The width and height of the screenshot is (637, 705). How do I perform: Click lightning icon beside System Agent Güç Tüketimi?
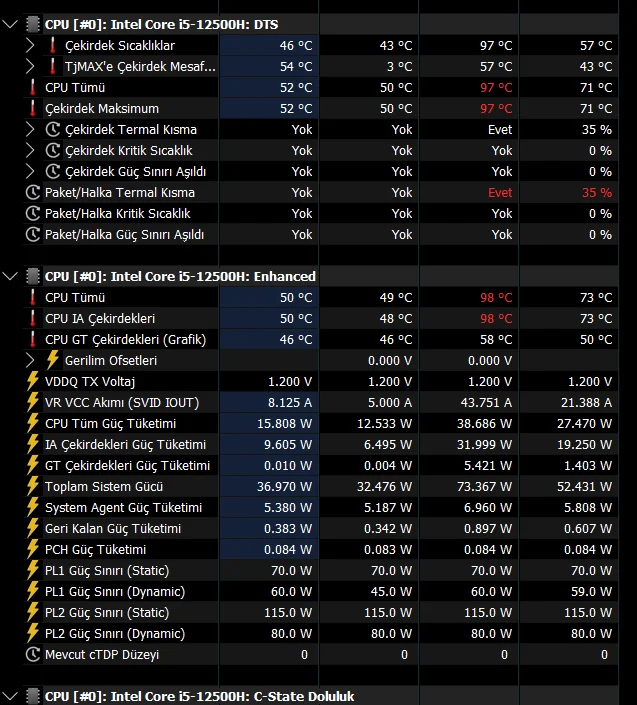[32, 507]
